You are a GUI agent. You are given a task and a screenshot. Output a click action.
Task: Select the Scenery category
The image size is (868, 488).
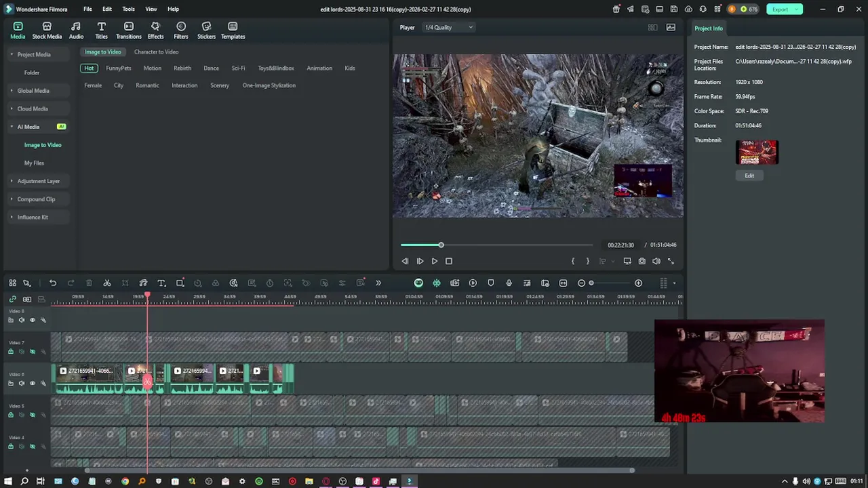pos(220,85)
